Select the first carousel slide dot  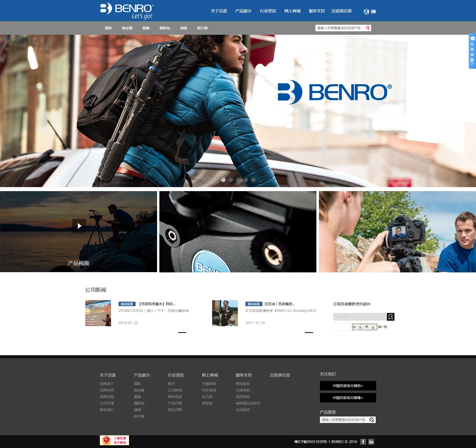(x=223, y=180)
